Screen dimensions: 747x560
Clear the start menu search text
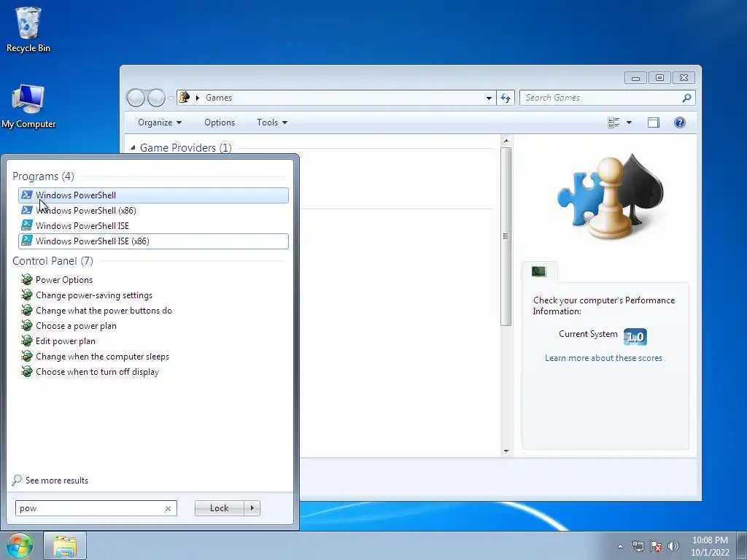(x=169, y=508)
